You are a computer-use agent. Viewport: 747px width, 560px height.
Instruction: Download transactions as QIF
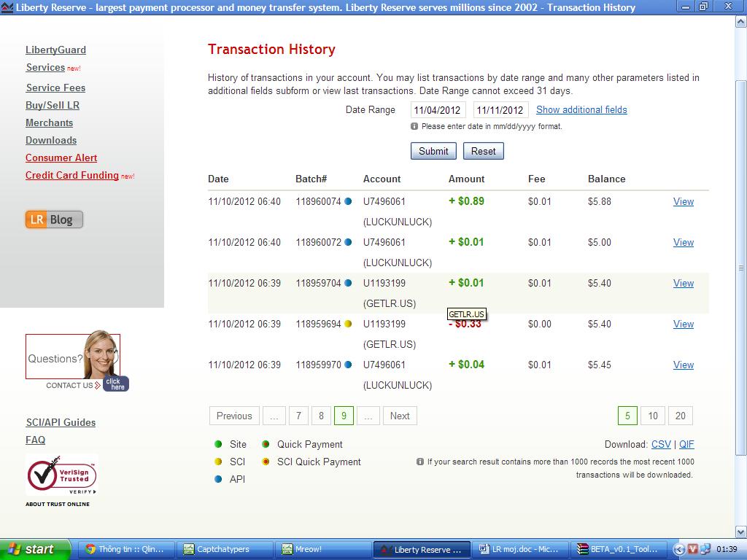pyautogui.click(x=686, y=444)
